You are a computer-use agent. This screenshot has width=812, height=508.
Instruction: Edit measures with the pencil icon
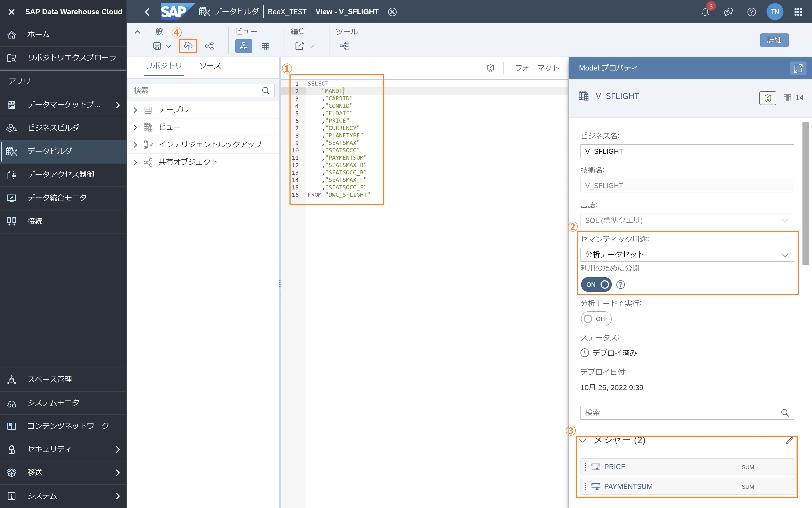click(790, 440)
